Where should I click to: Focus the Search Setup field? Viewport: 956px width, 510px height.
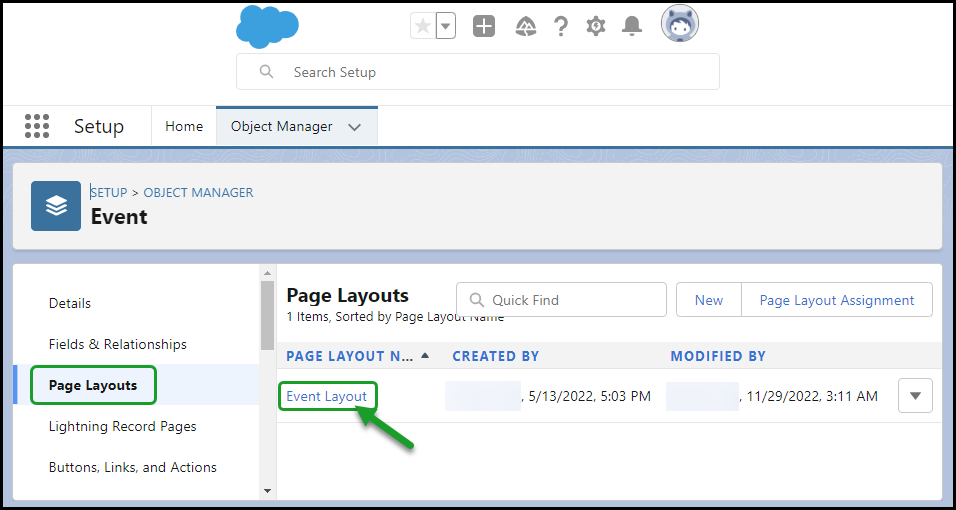tap(478, 71)
